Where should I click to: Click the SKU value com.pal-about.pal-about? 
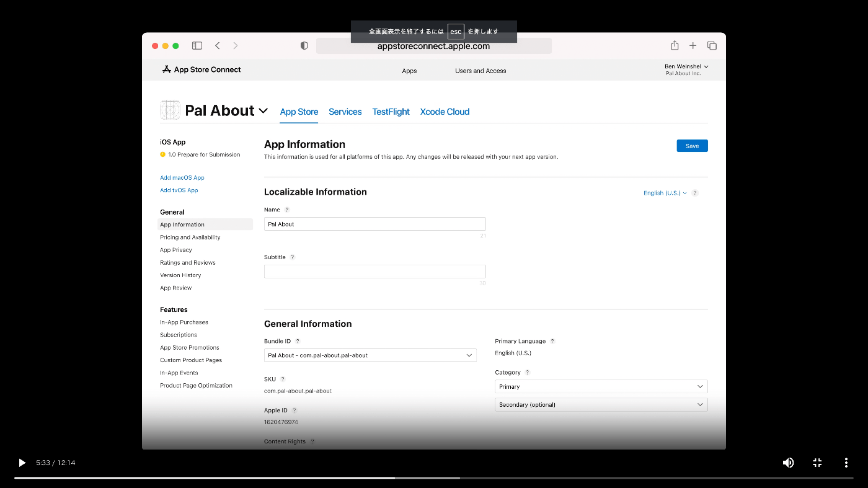tap(298, 391)
